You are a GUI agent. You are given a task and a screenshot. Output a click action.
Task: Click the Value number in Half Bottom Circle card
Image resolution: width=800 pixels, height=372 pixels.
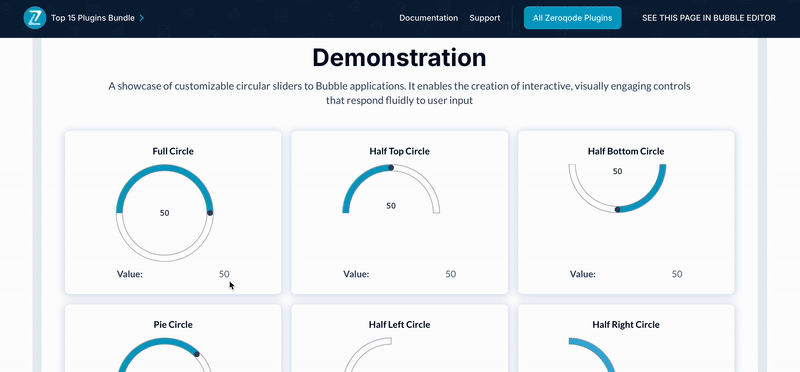(677, 274)
